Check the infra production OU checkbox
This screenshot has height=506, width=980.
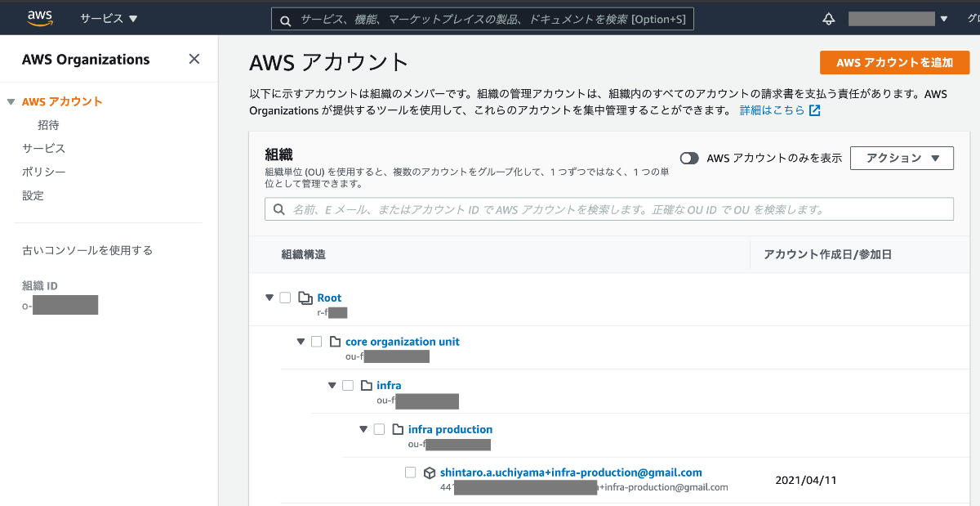click(379, 429)
